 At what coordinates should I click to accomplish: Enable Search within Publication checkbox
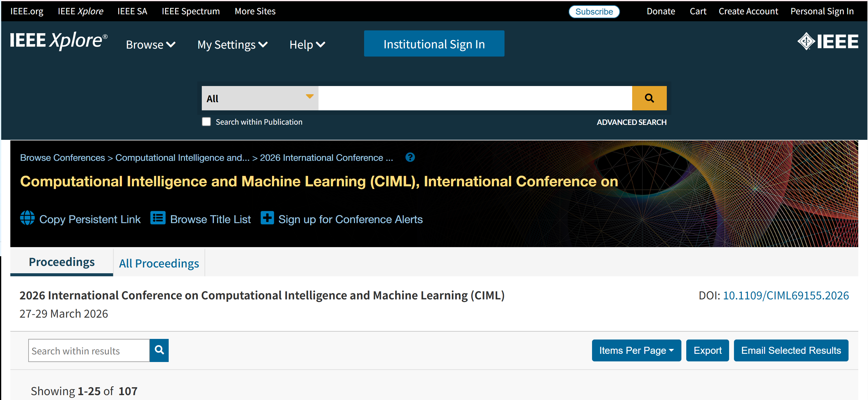[206, 122]
